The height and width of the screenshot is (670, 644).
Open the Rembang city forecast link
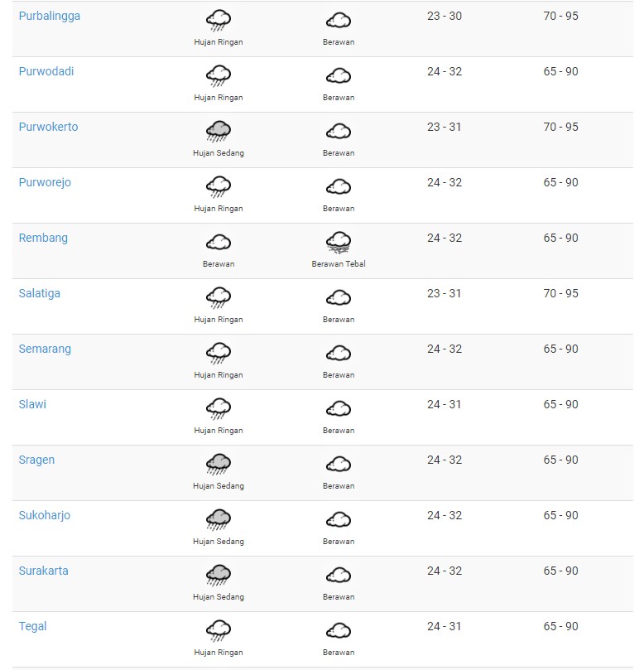[x=43, y=238]
